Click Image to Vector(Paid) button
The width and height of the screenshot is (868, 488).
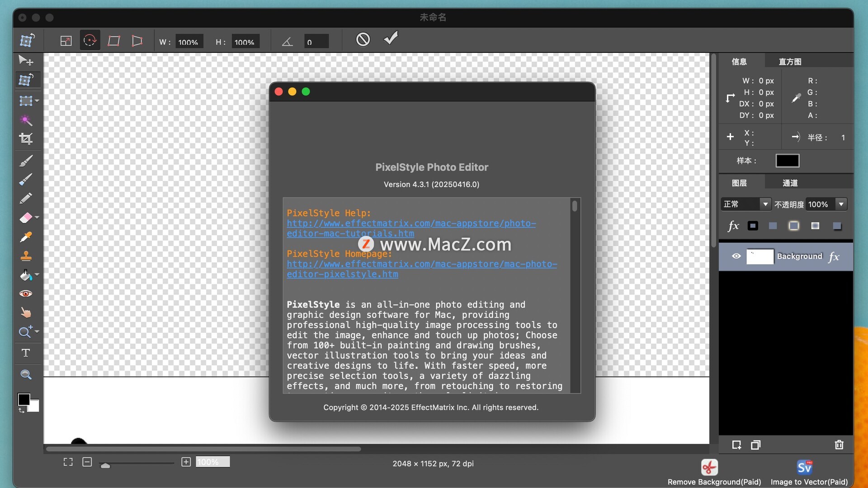click(809, 473)
